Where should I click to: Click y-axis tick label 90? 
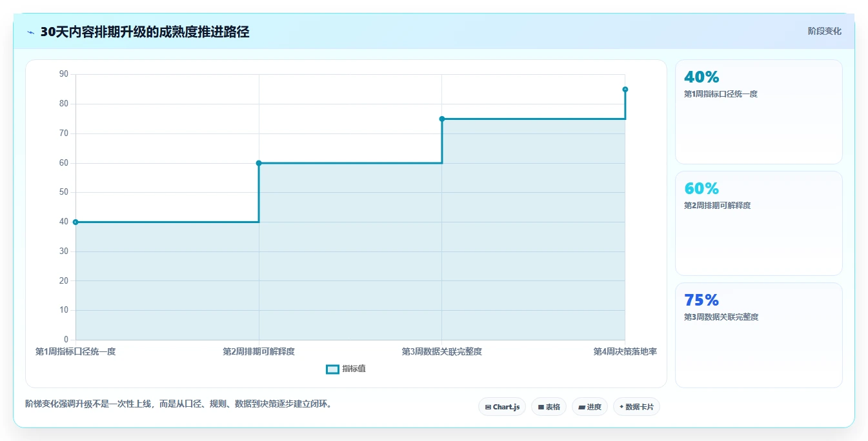pos(63,74)
